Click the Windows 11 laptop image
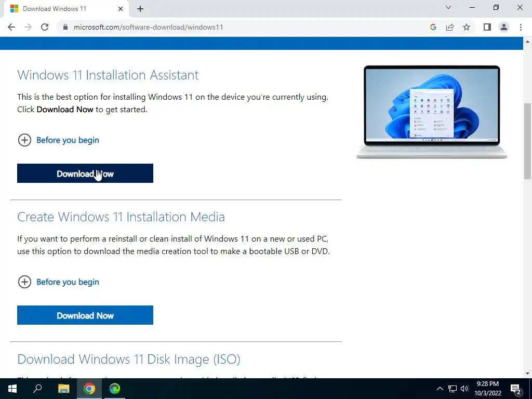 point(432,112)
